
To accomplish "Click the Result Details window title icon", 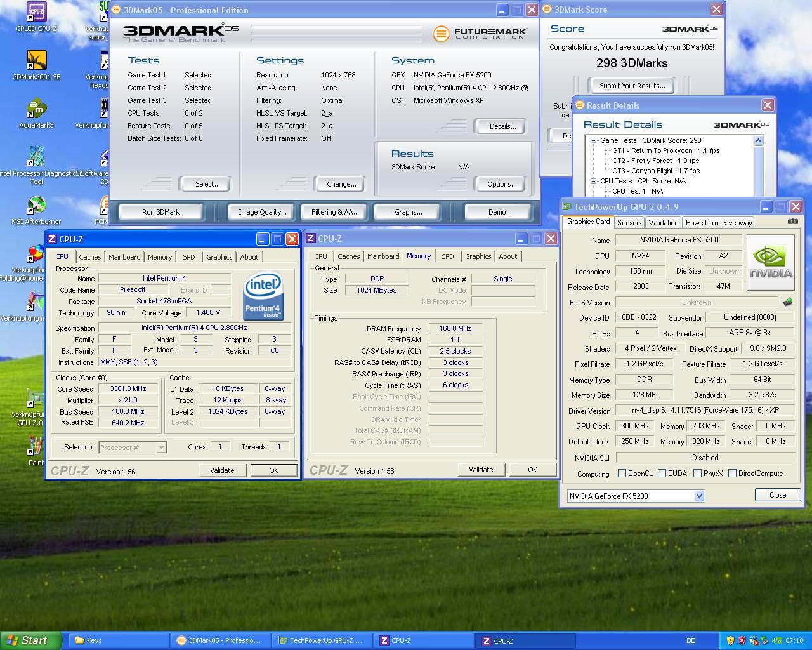I will pyautogui.click(x=579, y=105).
